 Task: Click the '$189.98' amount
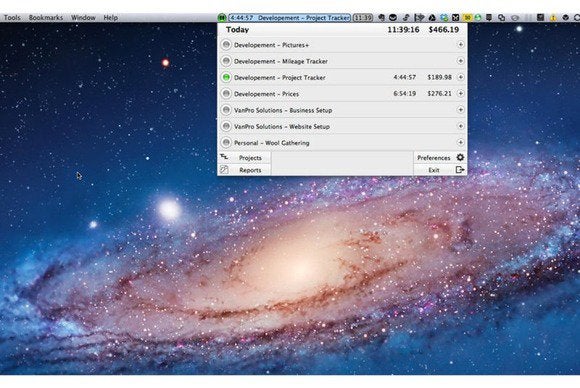tap(439, 77)
